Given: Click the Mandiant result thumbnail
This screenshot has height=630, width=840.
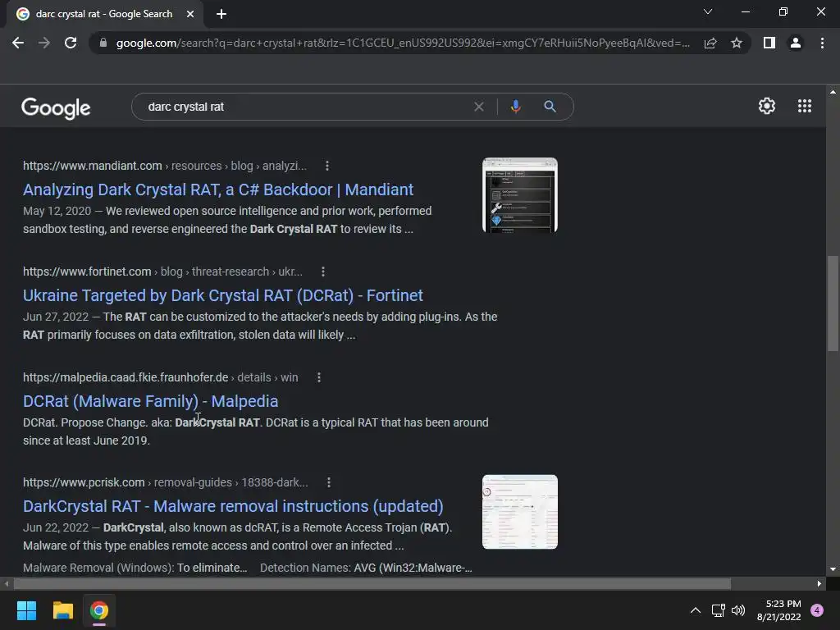Looking at the screenshot, I should point(519,195).
